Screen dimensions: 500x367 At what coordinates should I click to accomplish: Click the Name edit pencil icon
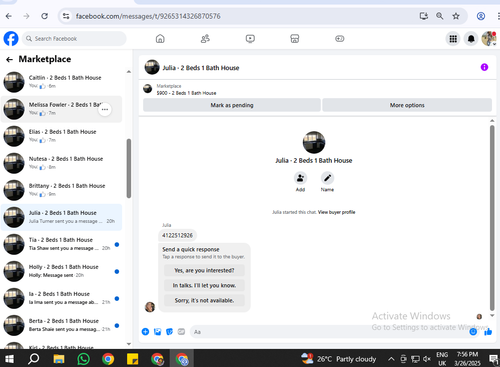327,178
